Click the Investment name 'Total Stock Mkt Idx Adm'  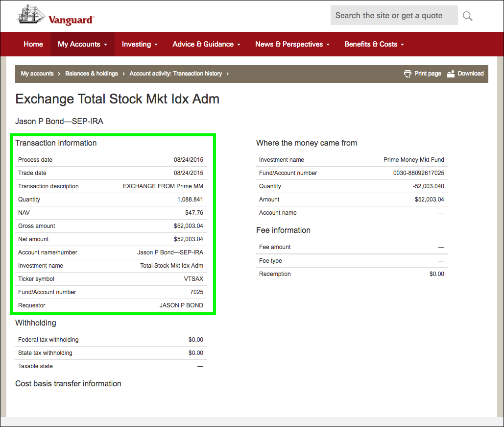coord(171,266)
